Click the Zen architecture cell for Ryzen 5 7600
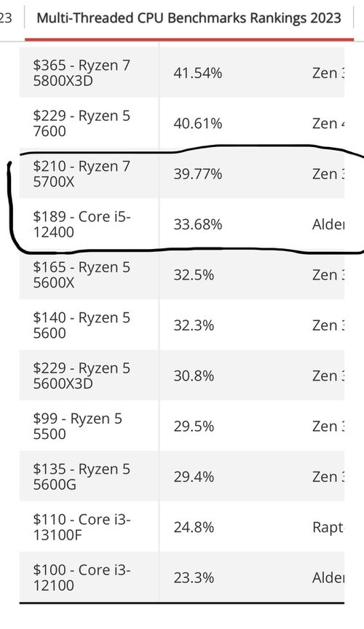The width and height of the screenshot is (364, 629). pos(328,124)
